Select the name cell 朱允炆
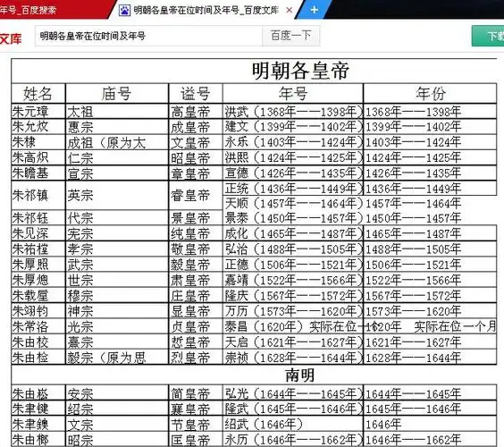The image size is (504, 447). (x=38, y=127)
